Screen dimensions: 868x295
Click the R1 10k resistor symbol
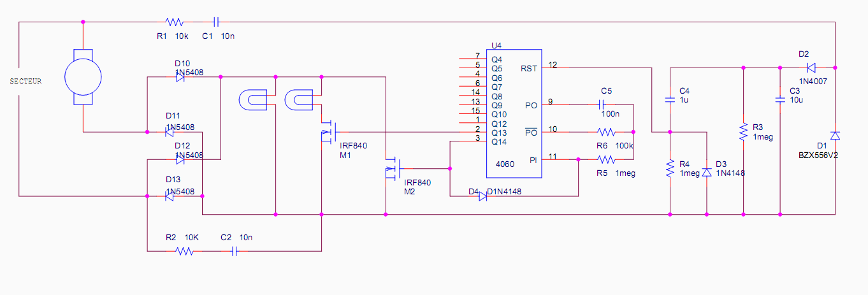tap(174, 22)
